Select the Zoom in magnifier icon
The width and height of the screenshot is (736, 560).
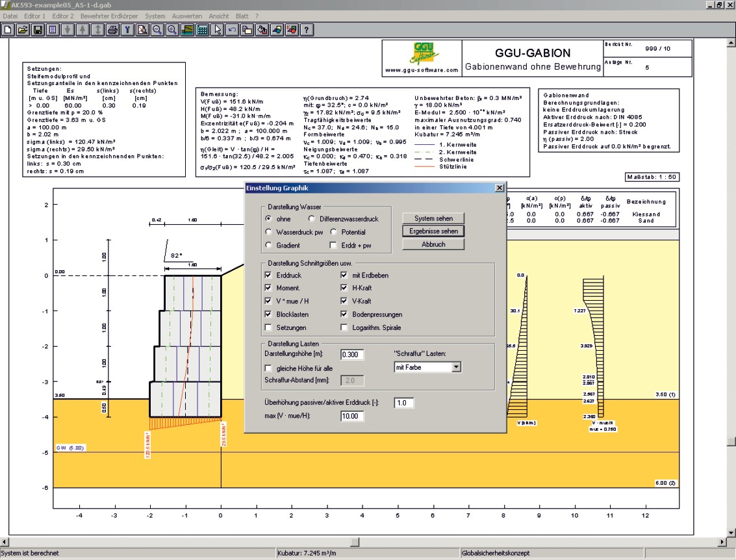[171, 29]
